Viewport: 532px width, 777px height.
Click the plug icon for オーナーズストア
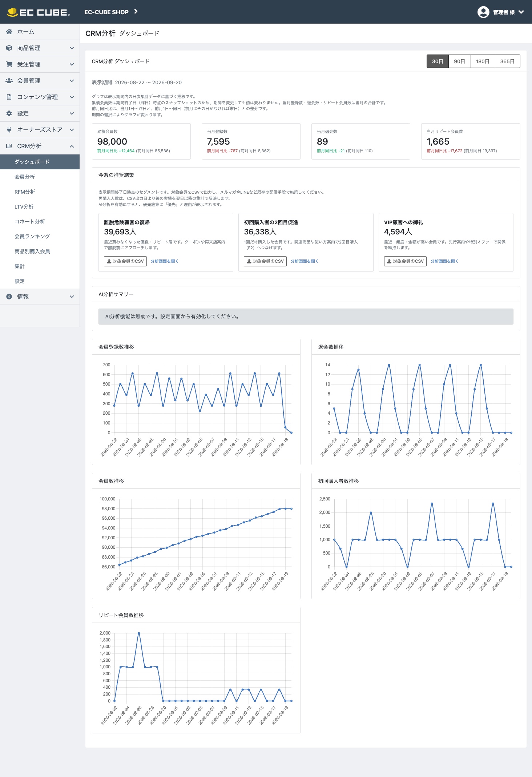9,130
